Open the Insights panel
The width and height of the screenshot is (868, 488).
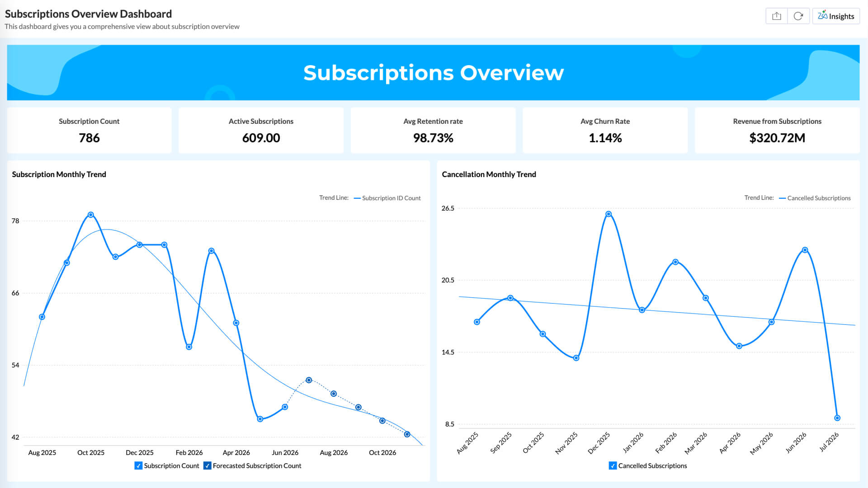[836, 16]
